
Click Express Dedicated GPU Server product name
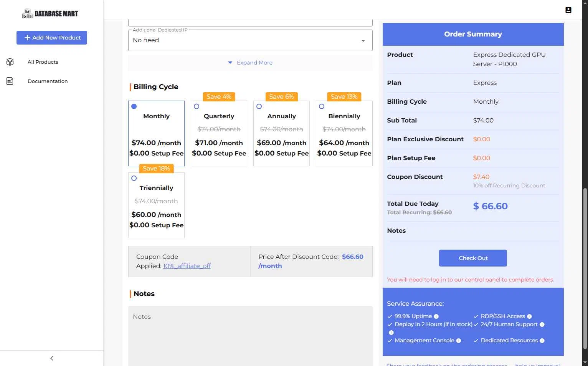point(509,59)
